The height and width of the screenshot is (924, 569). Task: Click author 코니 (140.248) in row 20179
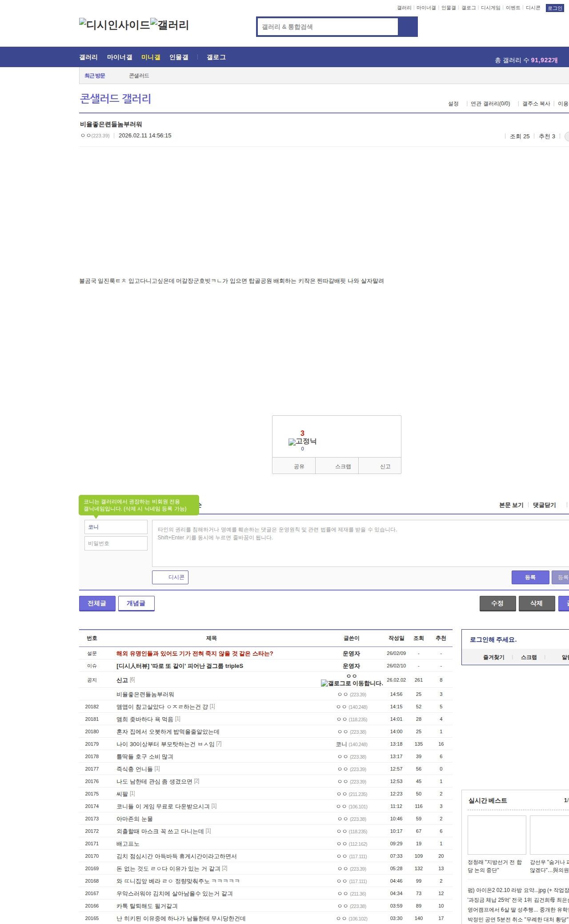pos(352,744)
